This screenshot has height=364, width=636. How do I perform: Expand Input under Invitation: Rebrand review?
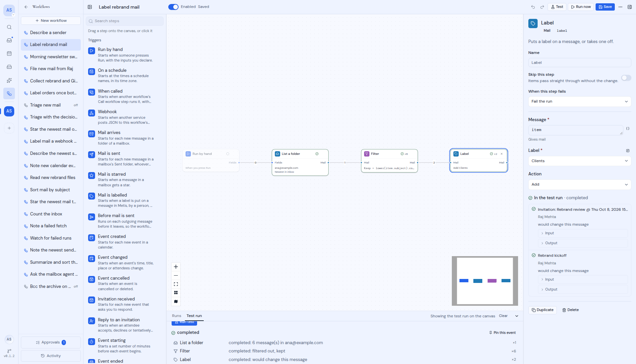(583, 233)
